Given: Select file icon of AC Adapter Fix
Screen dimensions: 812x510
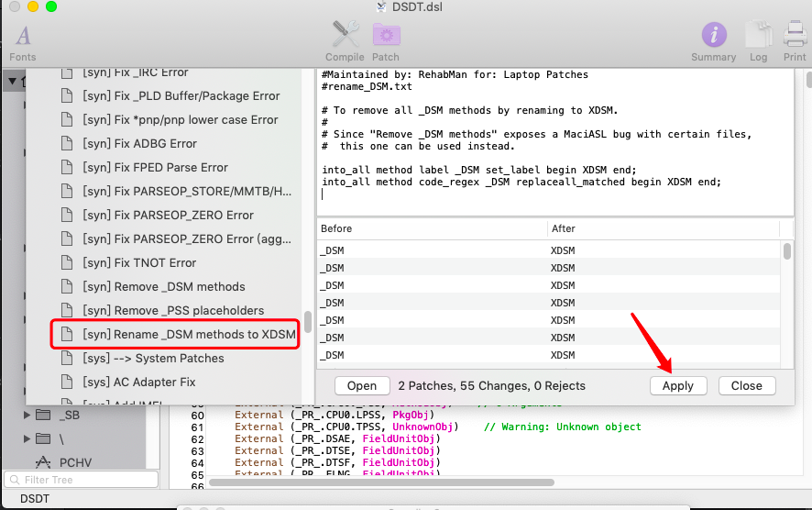Looking at the screenshot, I should pos(67,382).
